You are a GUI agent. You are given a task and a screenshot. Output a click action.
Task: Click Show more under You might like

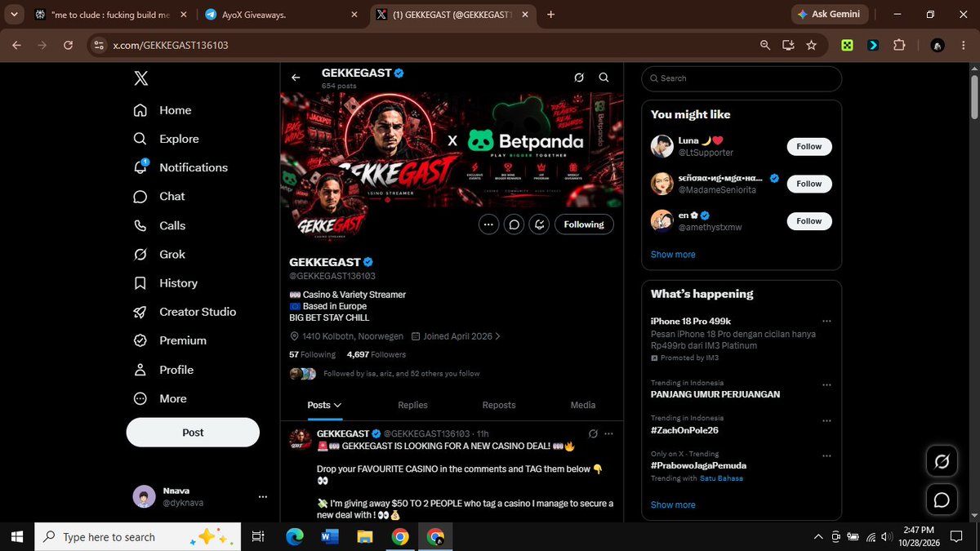point(673,255)
